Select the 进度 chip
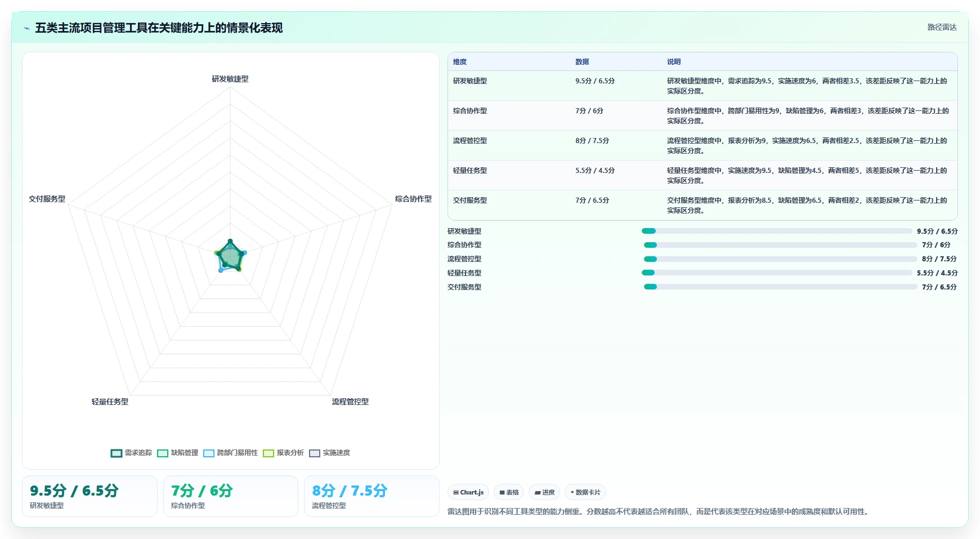 544,492
